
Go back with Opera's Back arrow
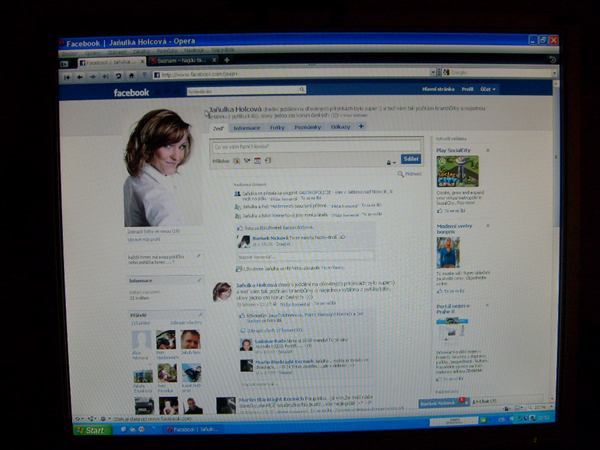[x=80, y=77]
